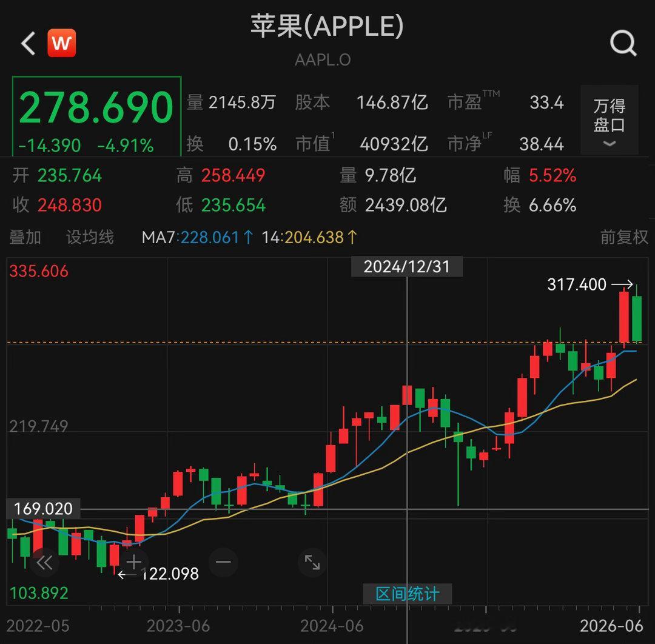Change 前复权 price adjustment mode
655x644 pixels.
tap(624, 237)
